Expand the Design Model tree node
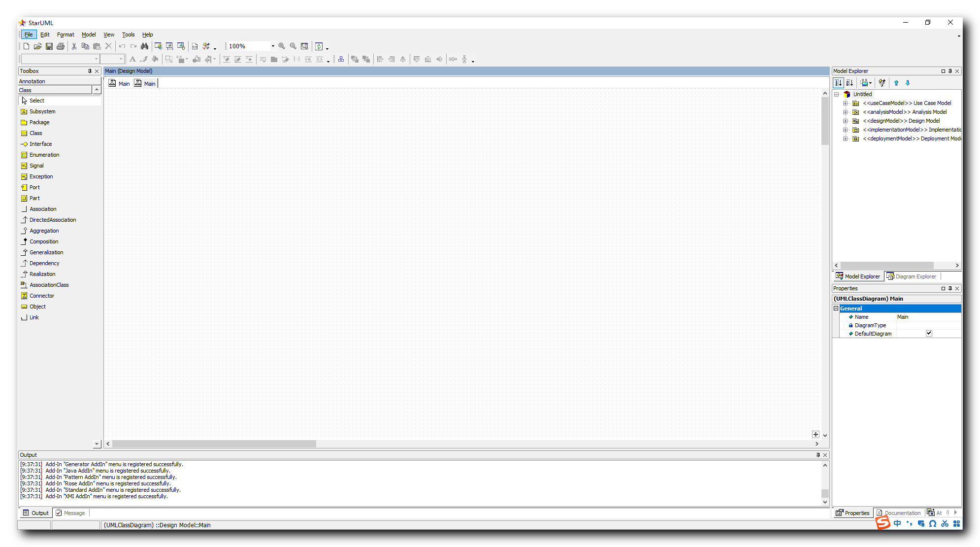The width and height of the screenshot is (980, 547). (x=846, y=121)
